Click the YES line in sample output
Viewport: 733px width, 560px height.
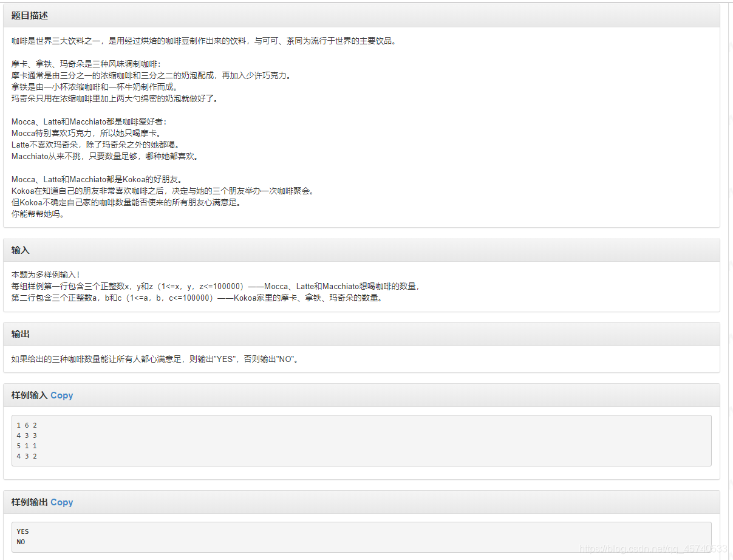coord(22,532)
